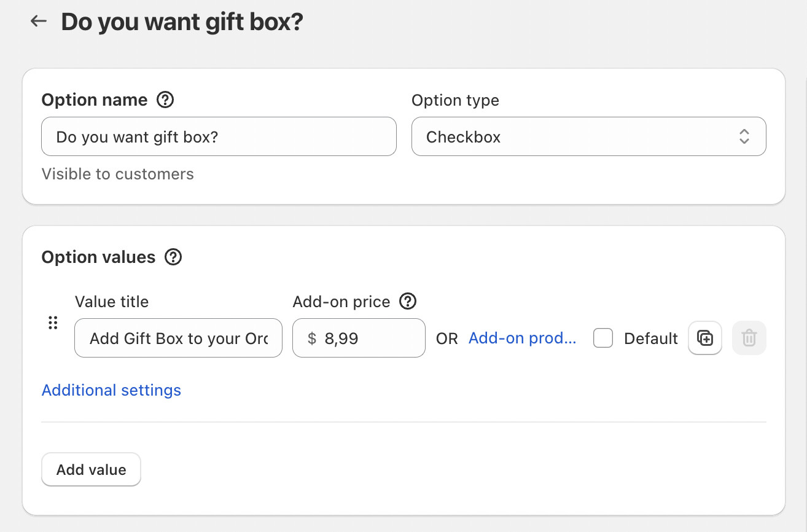This screenshot has height=532, width=807.
Task: Focus the Option name text field
Action: pyautogui.click(x=218, y=136)
